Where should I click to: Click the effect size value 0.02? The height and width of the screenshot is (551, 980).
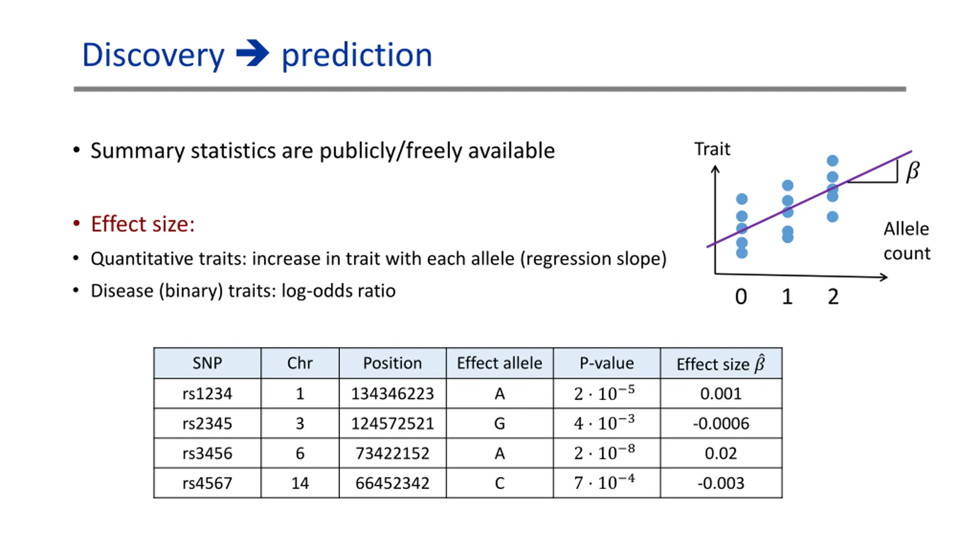[x=720, y=453]
